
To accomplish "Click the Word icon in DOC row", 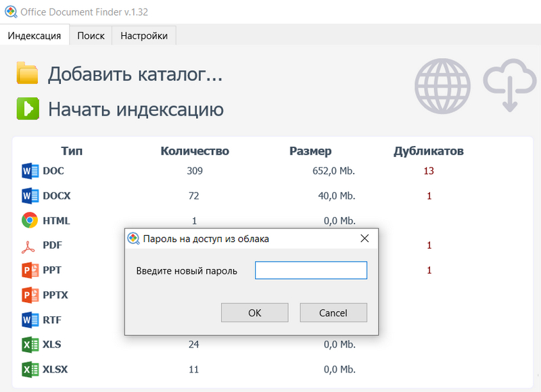I will coord(30,171).
